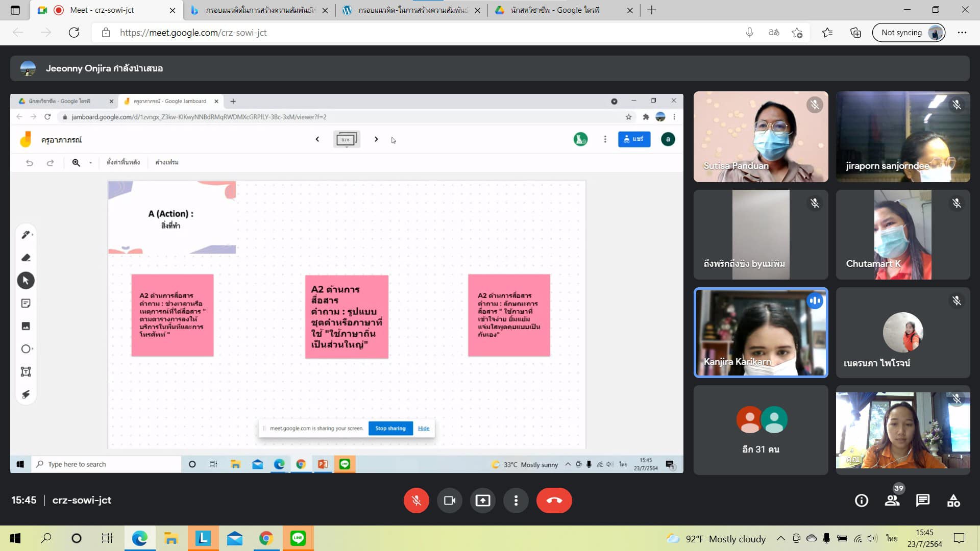Click the clear frame button ล้างเฟรม
This screenshot has width=980, height=551.
(167, 162)
